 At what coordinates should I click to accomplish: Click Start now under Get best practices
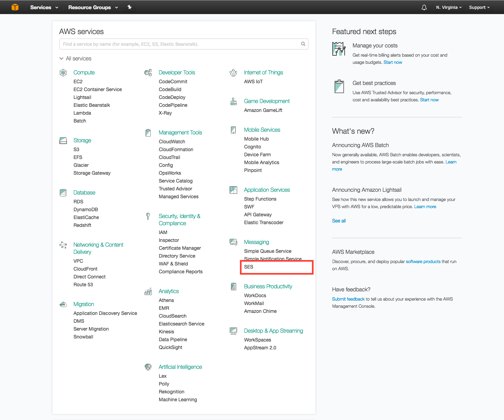[x=429, y=100]
